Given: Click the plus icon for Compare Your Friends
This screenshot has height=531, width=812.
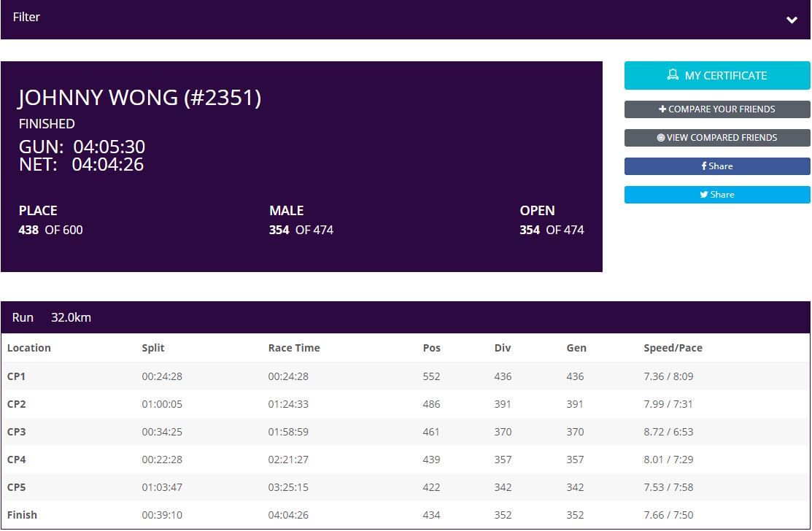Looking at the screenshot, I should 662,109.
